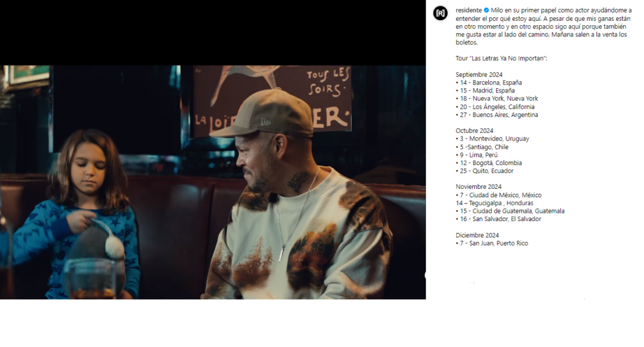
Task: Select the '7 - San Juan, Puerto Rico' date
Action: coord(492,243)
